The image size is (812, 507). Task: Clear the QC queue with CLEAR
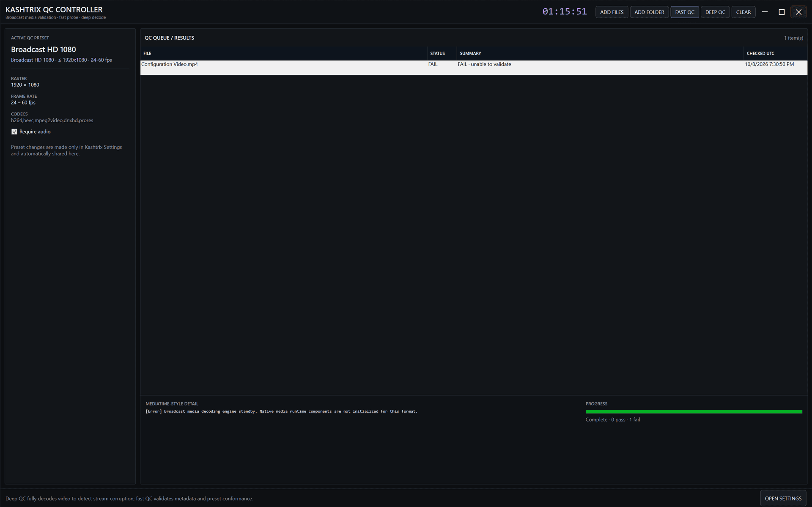tap(743, 12)
